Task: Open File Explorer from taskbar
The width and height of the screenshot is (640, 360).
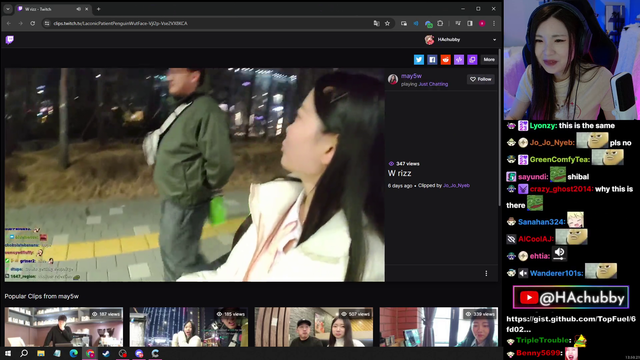Action: point(41,353)
